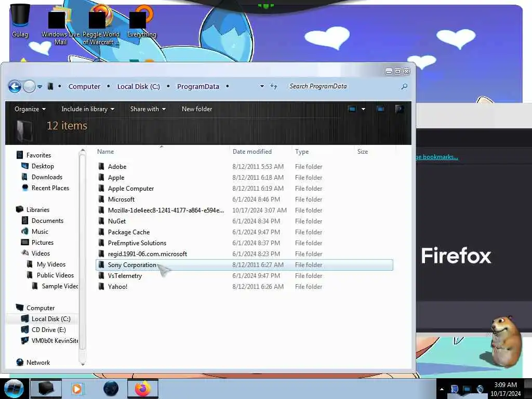Viewport: 532px width, 399px height.
Task: Select CD Drive (E:) in navigation pane
Action: point(48,329)
